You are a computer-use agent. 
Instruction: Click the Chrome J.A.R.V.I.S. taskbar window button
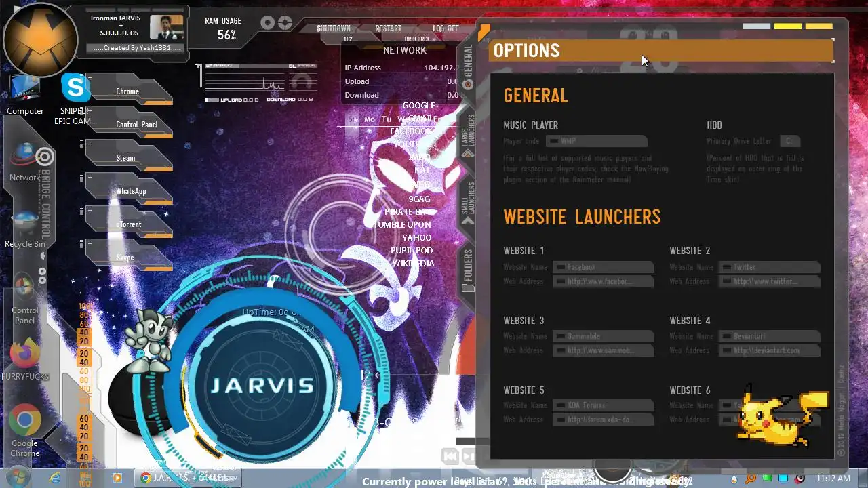(187, 478)
